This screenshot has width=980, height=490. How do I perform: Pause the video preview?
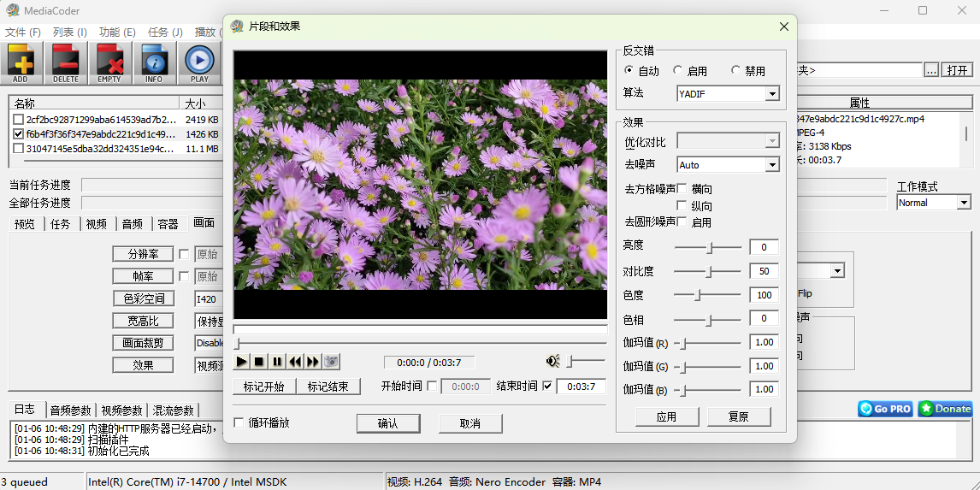click(277, 362)
